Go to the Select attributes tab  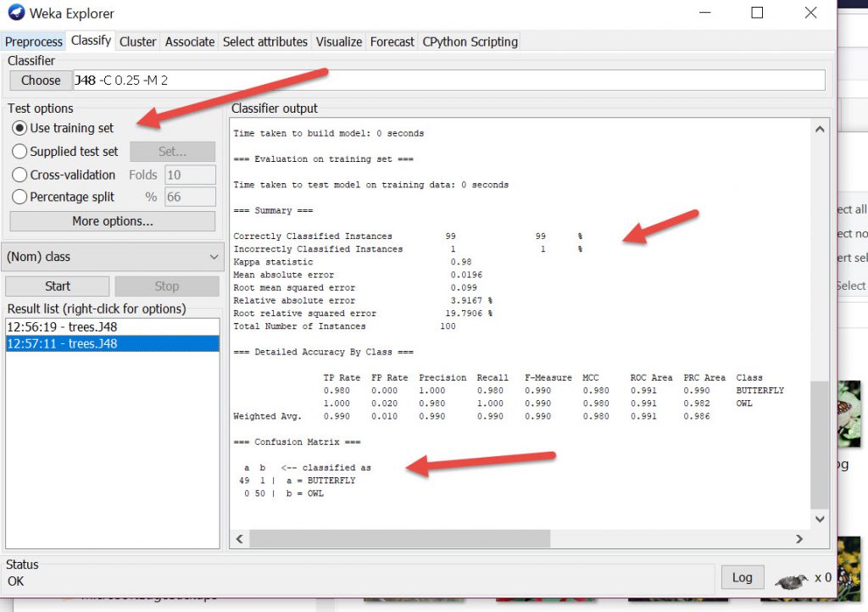coord(264,42)
